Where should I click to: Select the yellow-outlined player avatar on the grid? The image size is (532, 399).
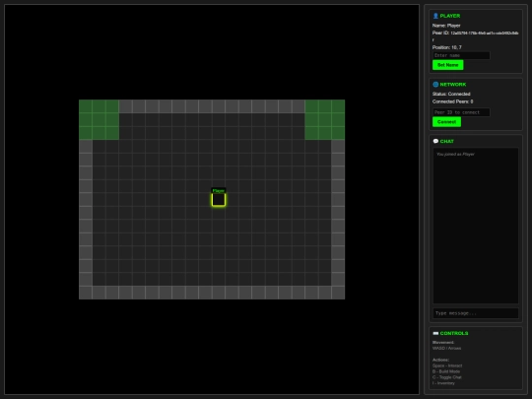tap(219, 199)
